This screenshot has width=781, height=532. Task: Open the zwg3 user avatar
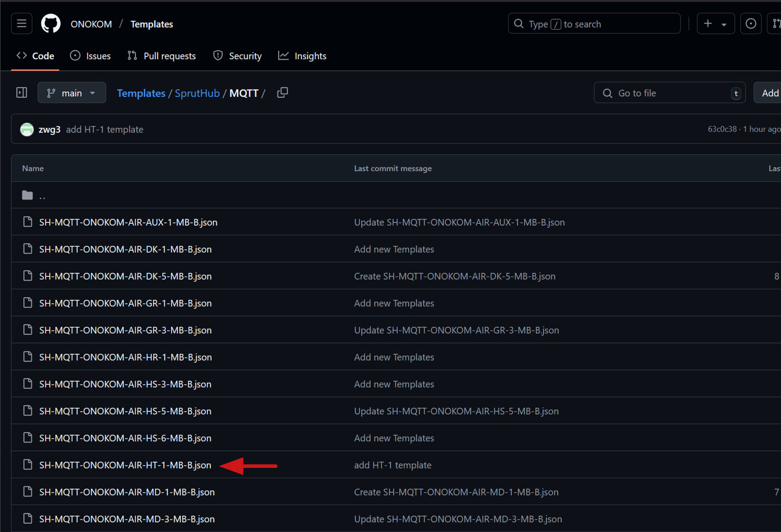27,129
